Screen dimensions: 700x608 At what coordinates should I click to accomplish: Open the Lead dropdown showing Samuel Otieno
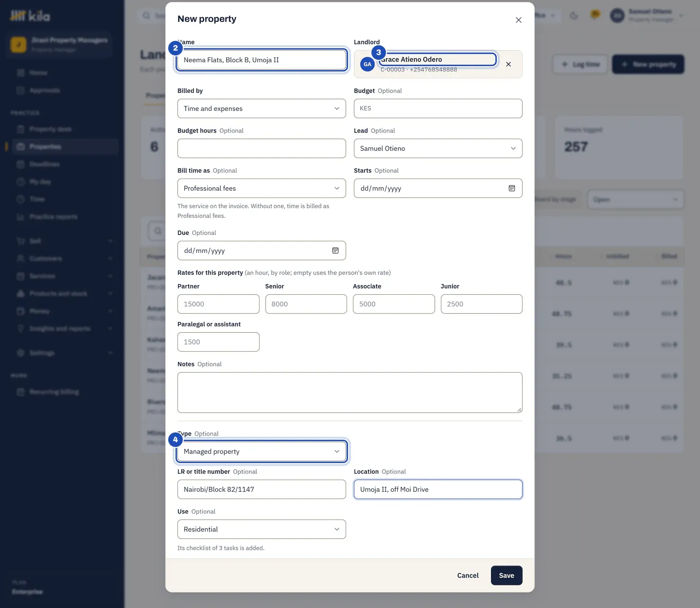pyautogui.click(x=438, y=148)
